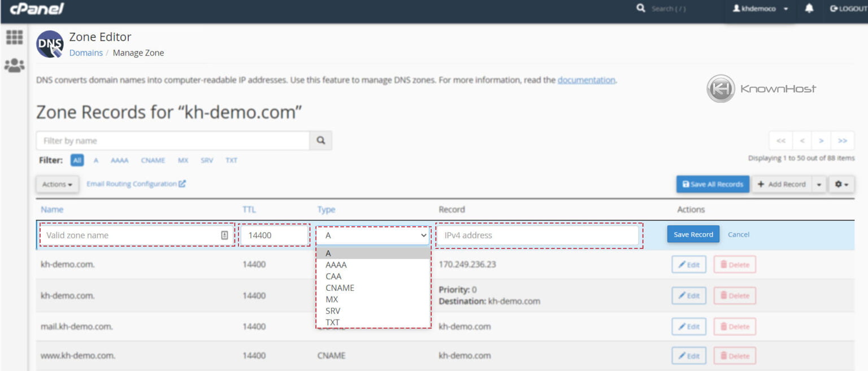Open the khdemoco account menu
The image size is (868, 371).
pyautogui.click(x=760, y=9)
